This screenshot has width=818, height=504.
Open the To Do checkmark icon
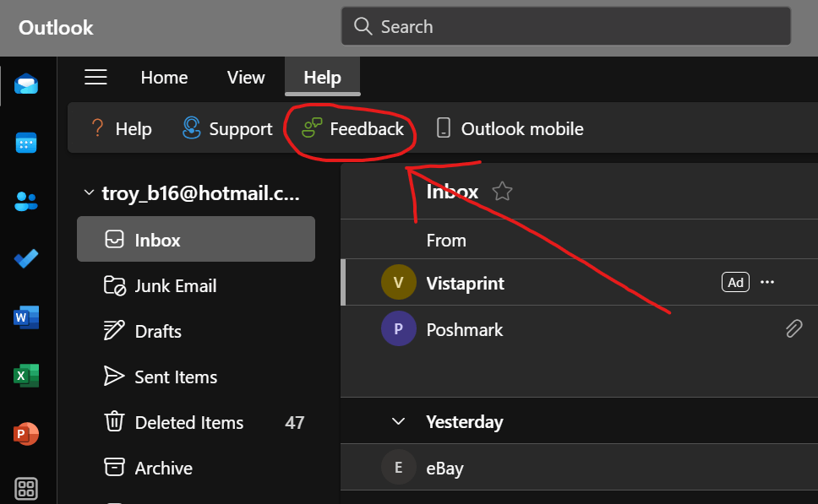coord(26,258)
